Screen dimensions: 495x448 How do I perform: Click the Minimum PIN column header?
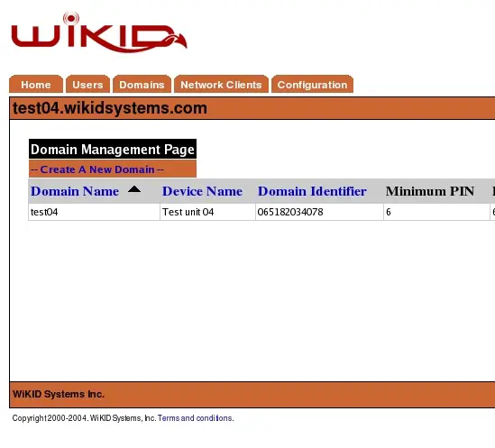pos(430,191)
